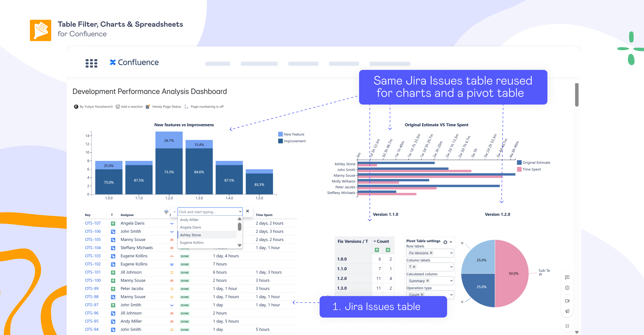Image resolution: width=644 pixels, height=335 pixels.
Task: Select Ashley Stone from the filter list
Action: [x=190, y=235]
